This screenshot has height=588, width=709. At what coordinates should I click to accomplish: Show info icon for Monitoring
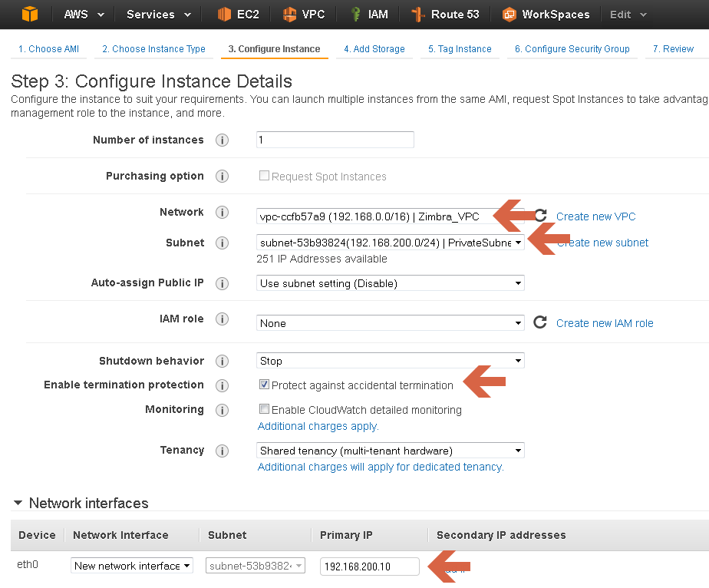222,410
